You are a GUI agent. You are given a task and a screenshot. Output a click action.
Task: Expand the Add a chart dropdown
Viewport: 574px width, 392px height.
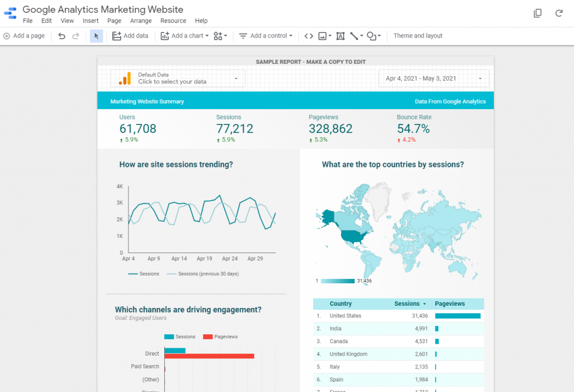(184, 36)
